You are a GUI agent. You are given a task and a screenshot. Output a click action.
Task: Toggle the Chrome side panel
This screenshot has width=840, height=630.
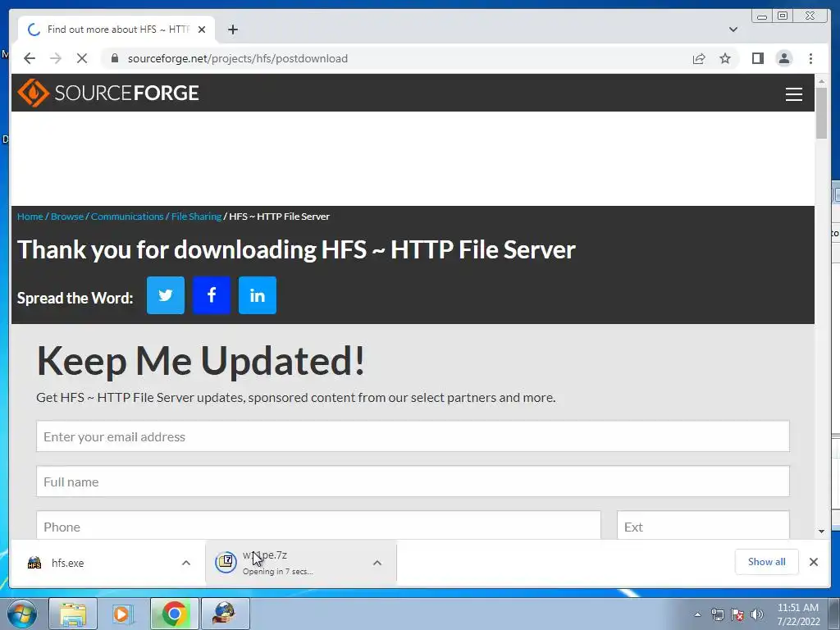757,58
